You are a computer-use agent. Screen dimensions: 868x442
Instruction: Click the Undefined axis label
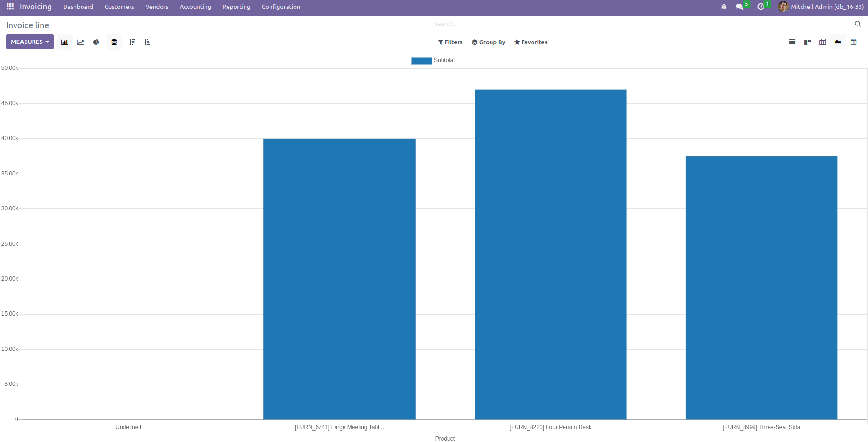[128, 427]
